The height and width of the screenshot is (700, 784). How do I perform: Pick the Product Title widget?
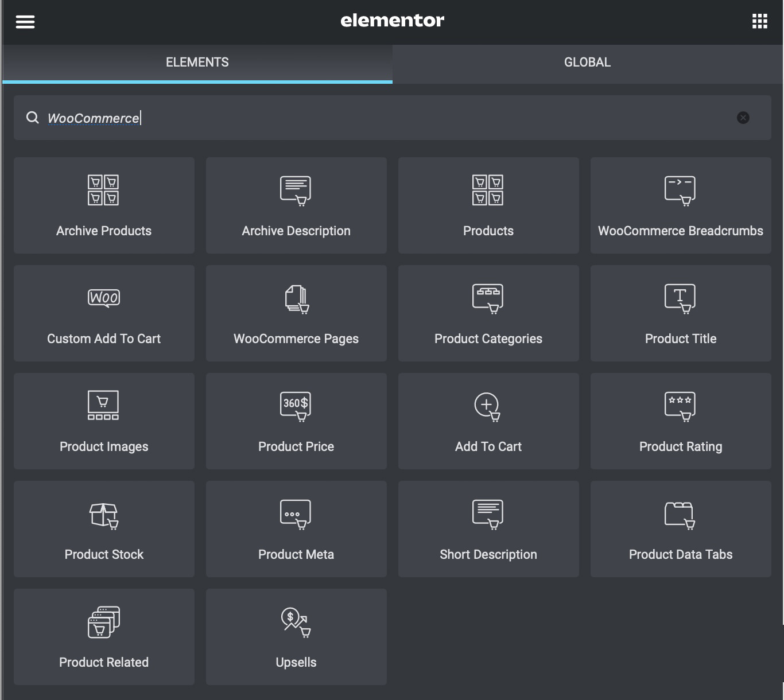[681, 313]
